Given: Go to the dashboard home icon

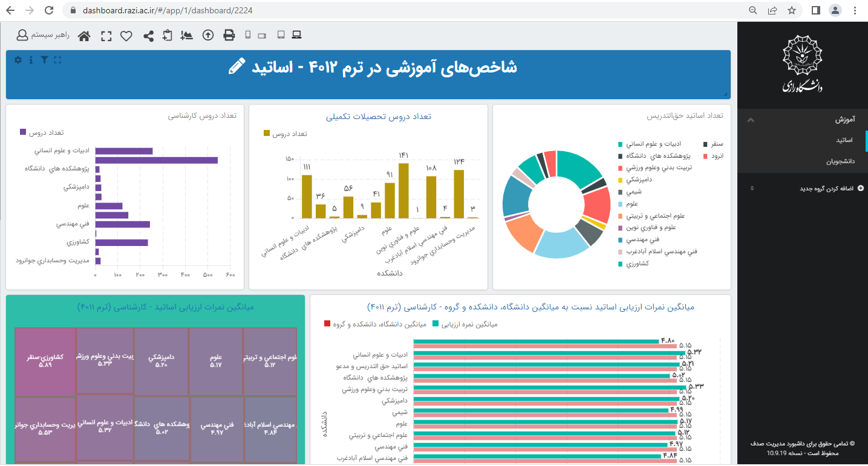Looking at the screenshot, I should (84, 36).
